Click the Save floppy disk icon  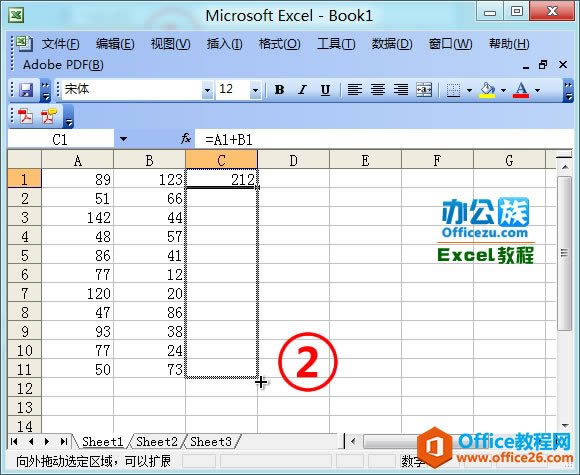point(26,90)
